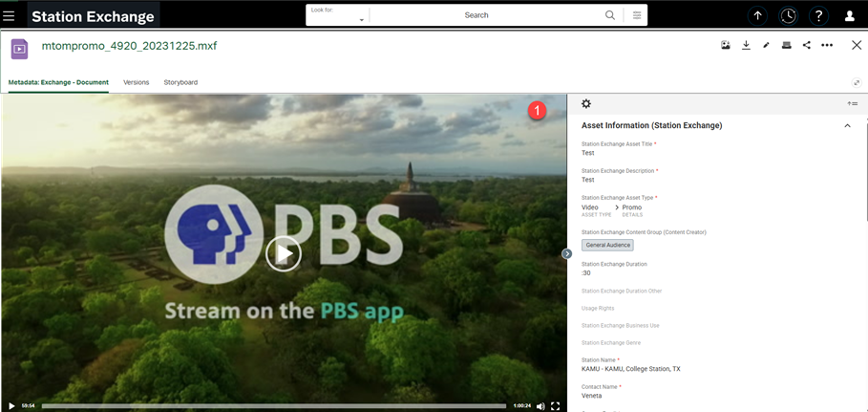
Task: Click the stamp or print icon
Action: pyautogui.click(x=786, y=46)
